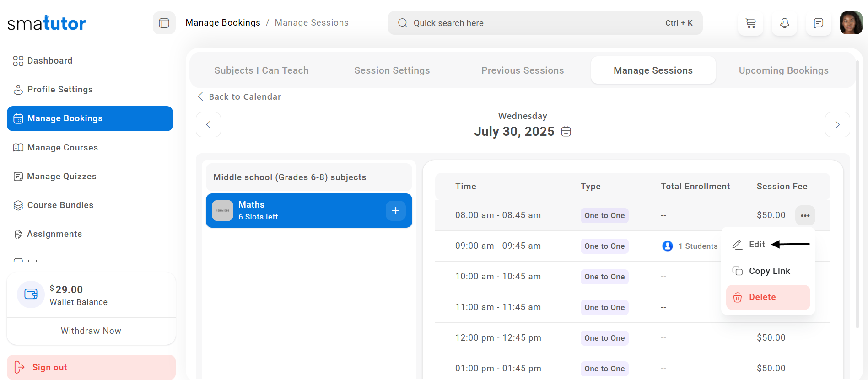The image size is (868, 380).
Task: Open notifications bell icon
Action: pos(784,23)
